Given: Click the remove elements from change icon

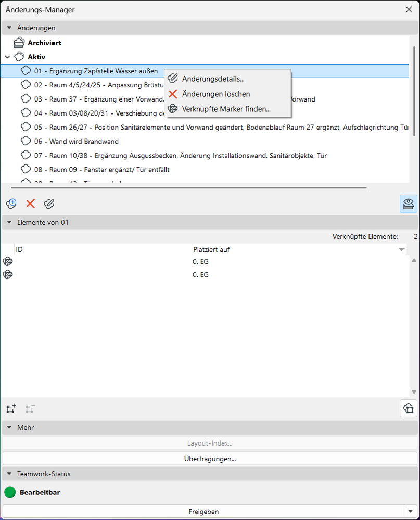Looking at the screenshot, I should tap(30, 409).
